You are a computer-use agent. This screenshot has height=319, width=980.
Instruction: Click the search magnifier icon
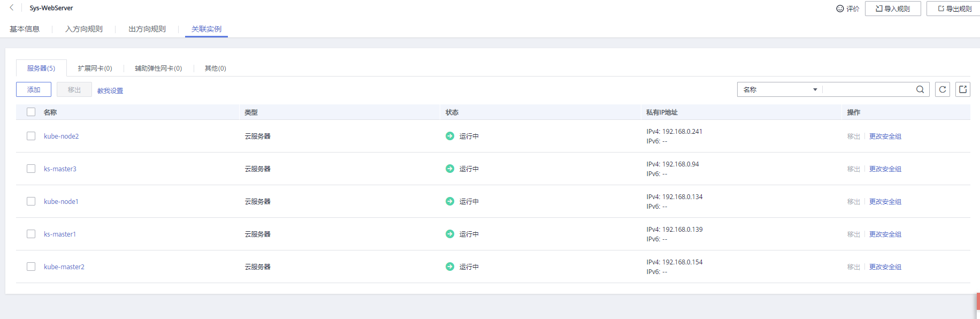(x=920, y=89)
